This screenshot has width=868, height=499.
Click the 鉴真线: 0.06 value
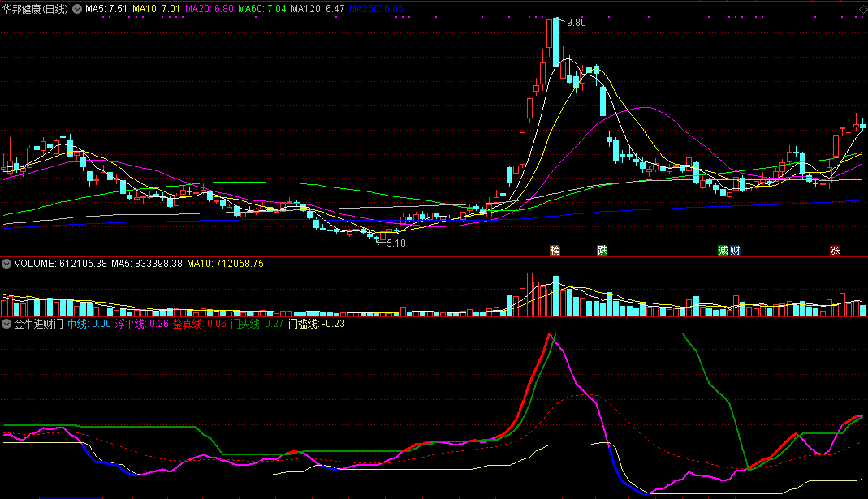pos(199,324)
